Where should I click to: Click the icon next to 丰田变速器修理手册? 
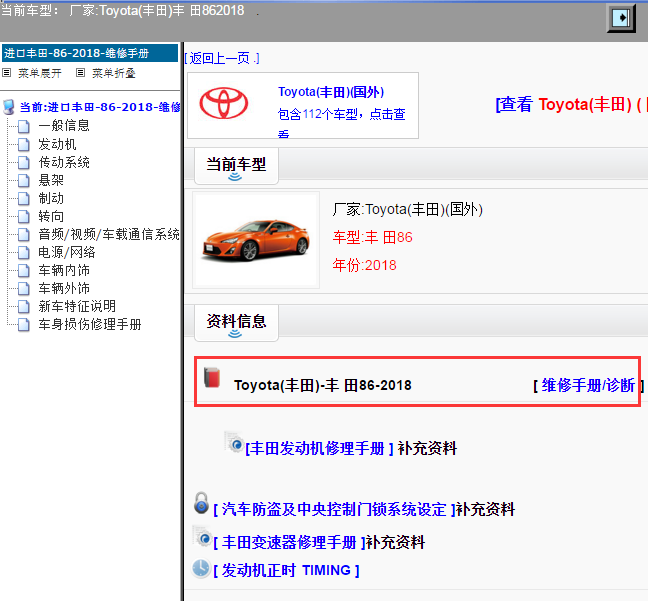coord(201,537)
